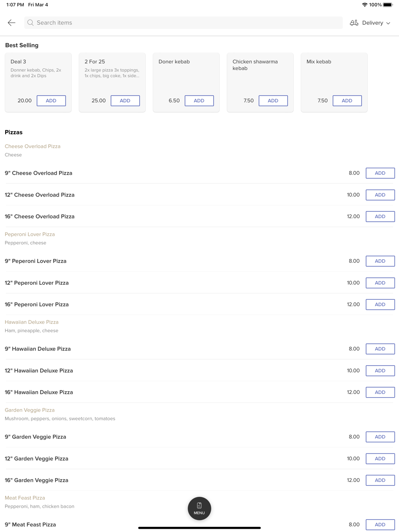Image resolution: width=399 pixels, height=532 pixels.
Task: Add 9" Cheese Overload Pizza
Action: (380, 173)
